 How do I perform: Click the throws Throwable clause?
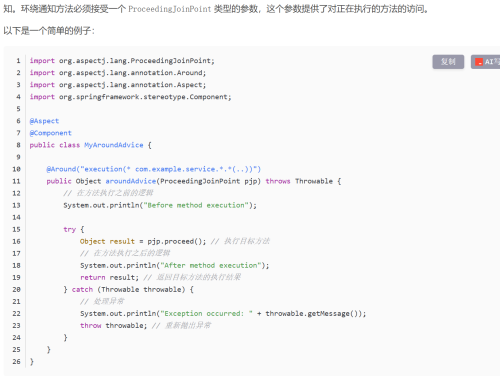click(299, 181)
